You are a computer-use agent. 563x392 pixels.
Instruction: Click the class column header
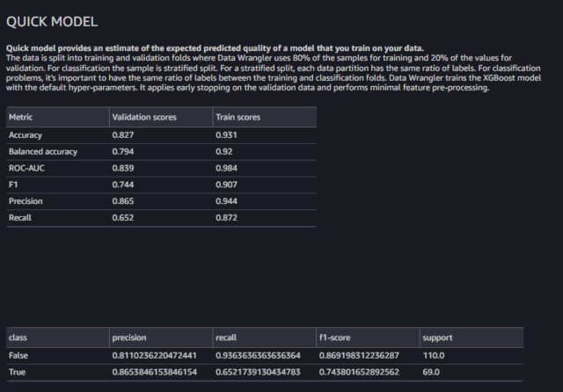click(x=18, y=338)
